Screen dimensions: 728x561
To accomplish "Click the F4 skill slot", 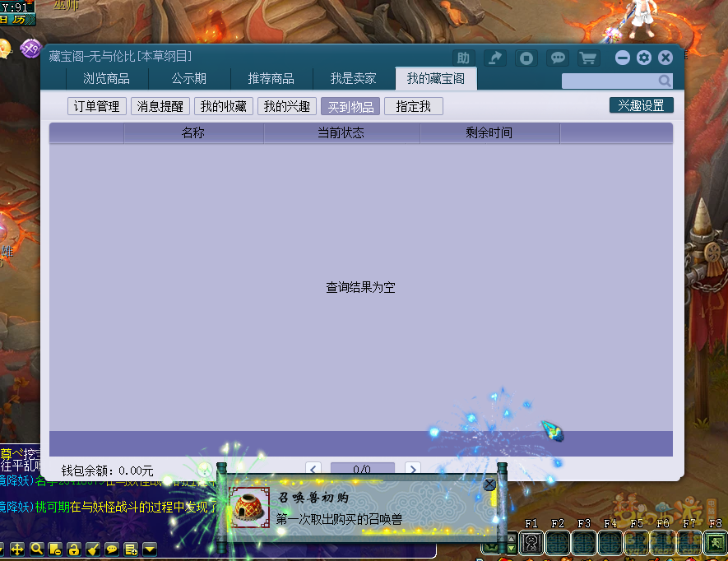I will click(610, 542).
